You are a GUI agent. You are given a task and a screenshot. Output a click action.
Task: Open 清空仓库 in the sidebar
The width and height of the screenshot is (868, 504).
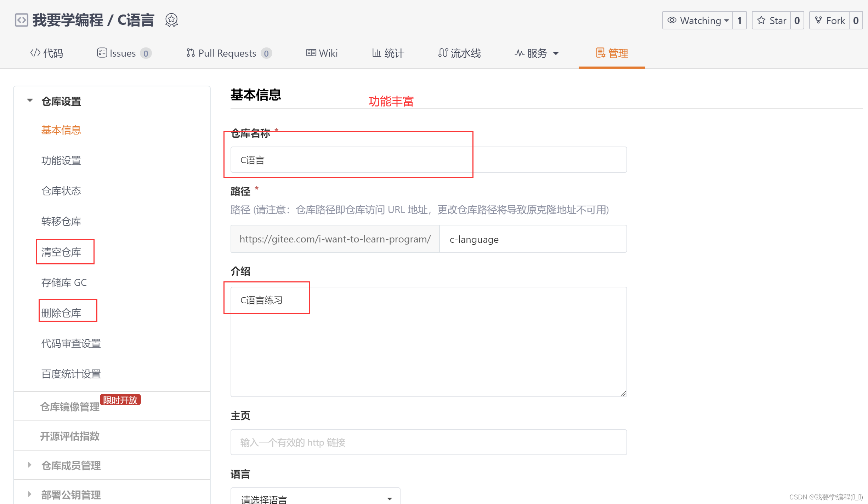click(x=61, y=252)
